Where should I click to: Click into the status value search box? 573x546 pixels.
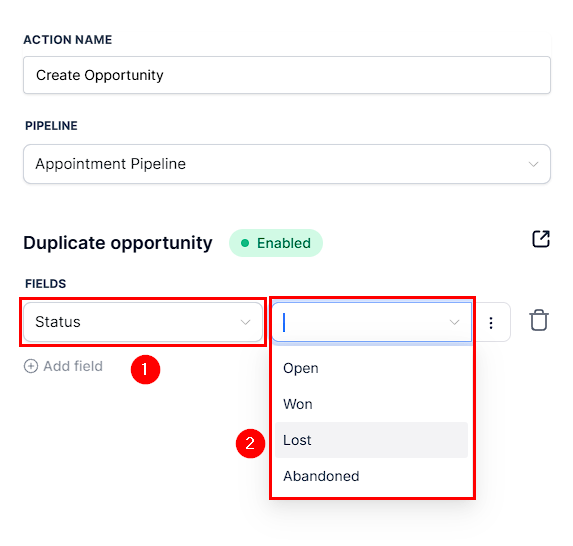(365, 322)
